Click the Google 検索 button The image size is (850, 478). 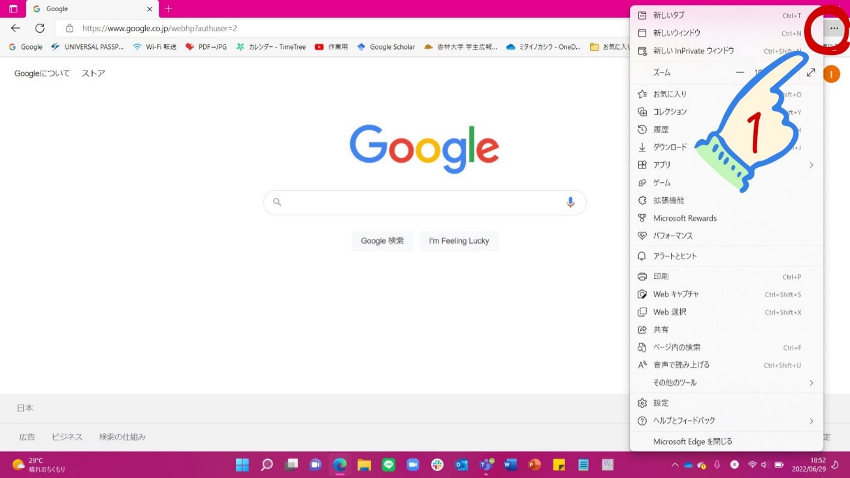point(382,241)
